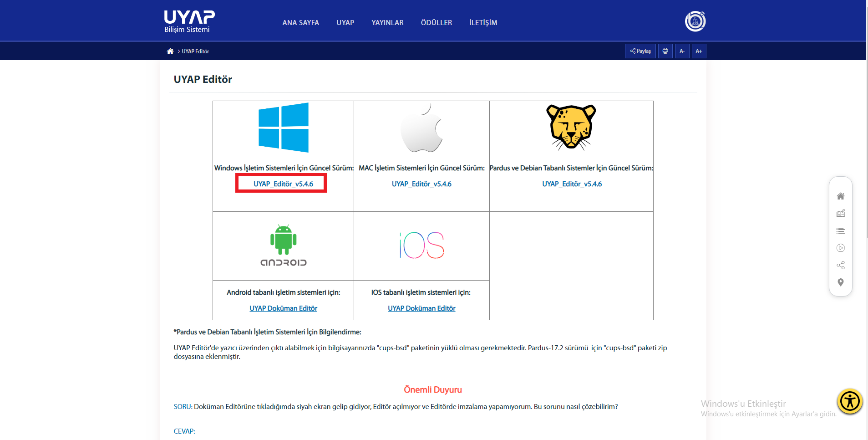Click the UYAP Bilişim Sistemi logo

click(x=189, y=21)
